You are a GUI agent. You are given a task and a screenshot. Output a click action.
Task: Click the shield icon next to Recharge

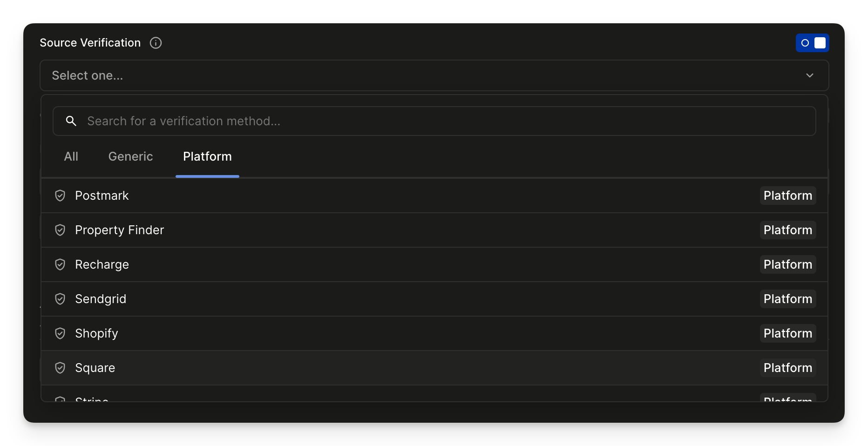(60, 264)
